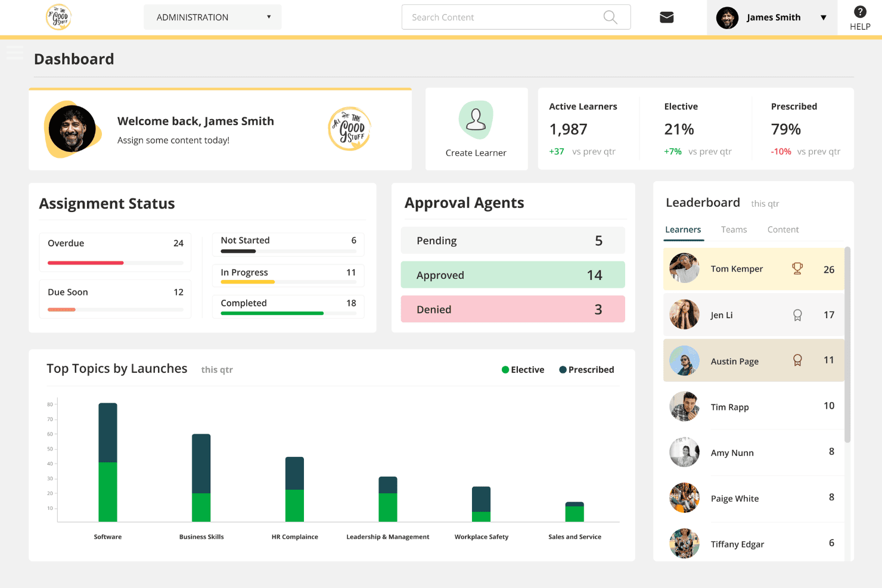The width and height of the screenshot is (882, 588).
Task: Toggle the Elective legend dot
Action: click(505, 370)
